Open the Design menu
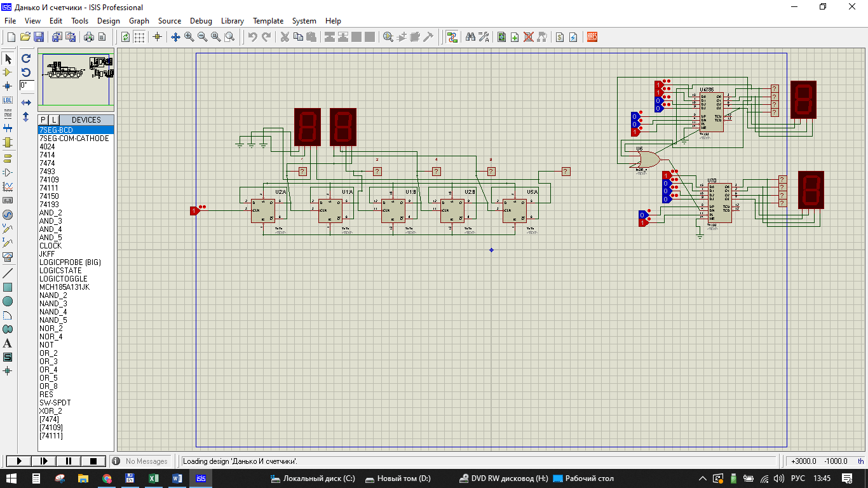Screen dimensions: 868x488 click(108, 21)
